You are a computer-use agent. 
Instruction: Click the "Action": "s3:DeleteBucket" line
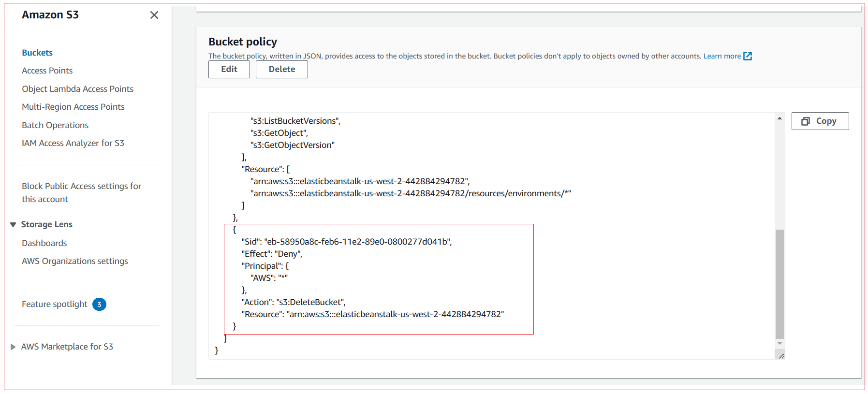tap(294, 302)
